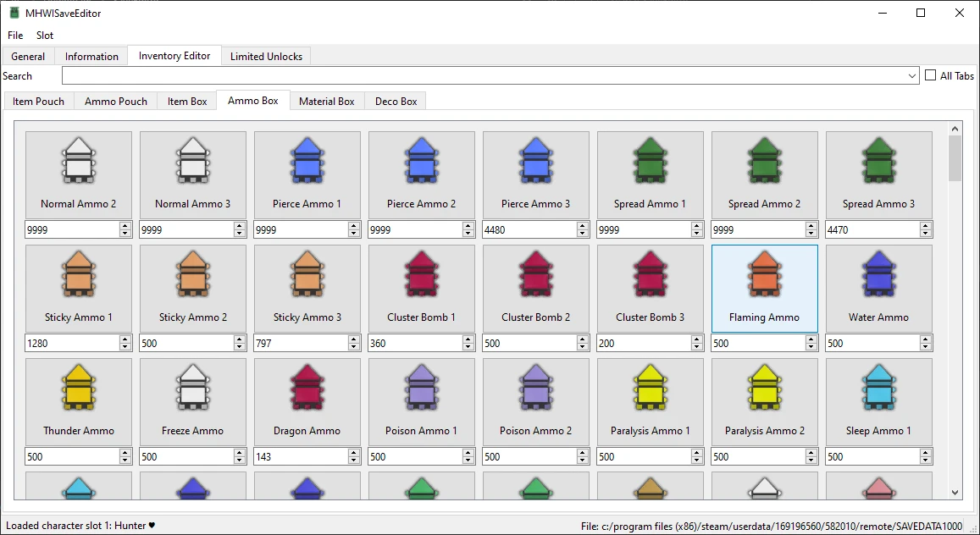
Task: Click the inventory scrollbar down arrow
Action: [x=955, y=492]
